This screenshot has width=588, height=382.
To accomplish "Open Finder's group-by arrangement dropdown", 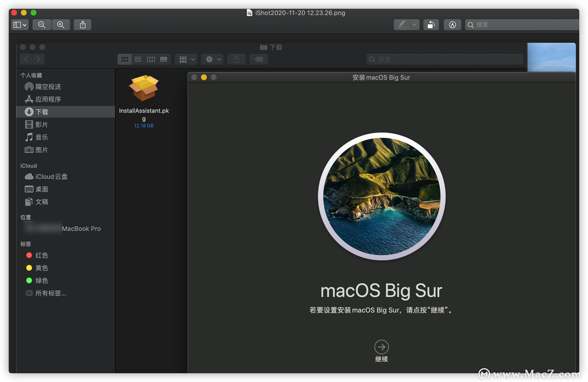I will [186, 59].
